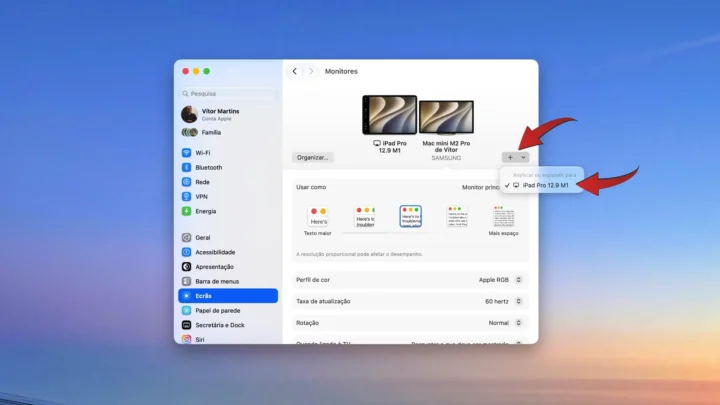Image resolution: width=720 pixels, height=405 pixels.
Task: Select the Mac mini M2 Pro display thumbnail
Action: pos(446,117)
